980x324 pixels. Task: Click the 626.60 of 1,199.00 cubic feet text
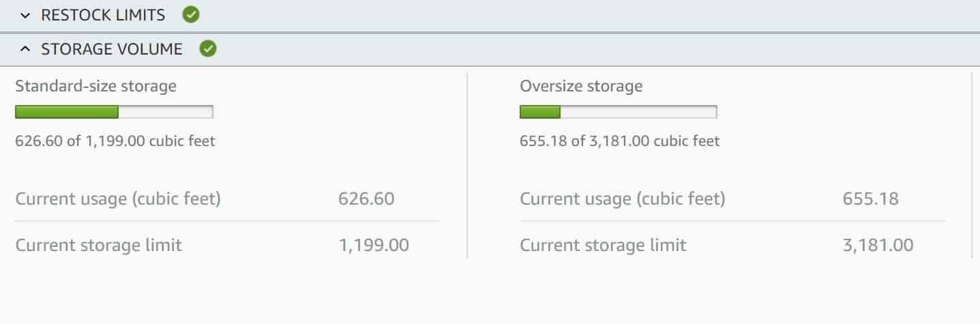click(115, 141)
